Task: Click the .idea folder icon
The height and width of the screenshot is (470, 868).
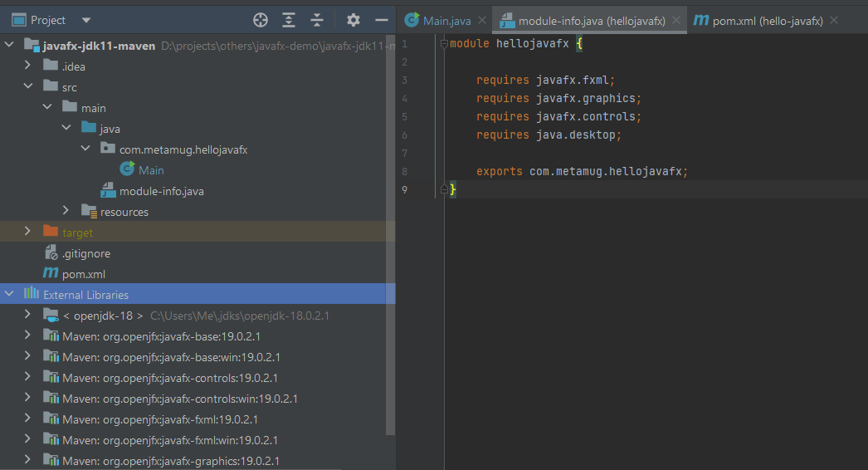Action: pos(51,65)
